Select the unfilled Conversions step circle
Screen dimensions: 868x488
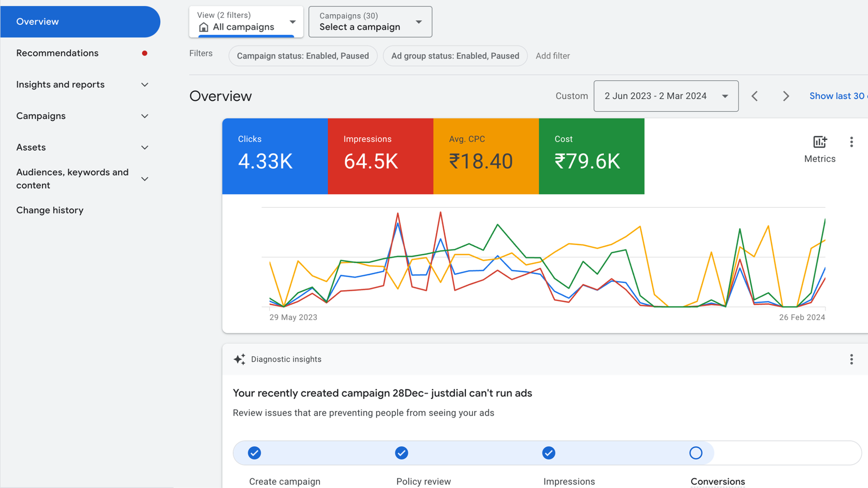tap(695, 453)
